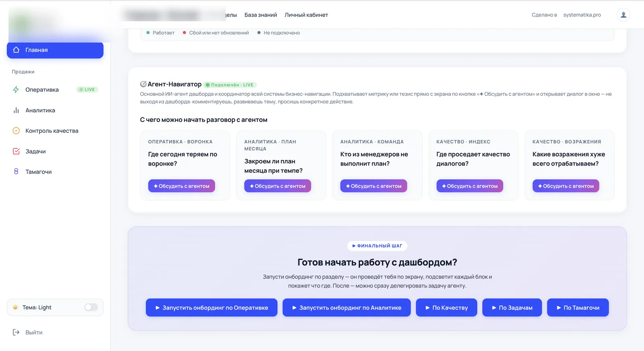Click the lightning bolt Оперативка icon
Viewport: 644px width, 351px height.
[x=16, y=90]
